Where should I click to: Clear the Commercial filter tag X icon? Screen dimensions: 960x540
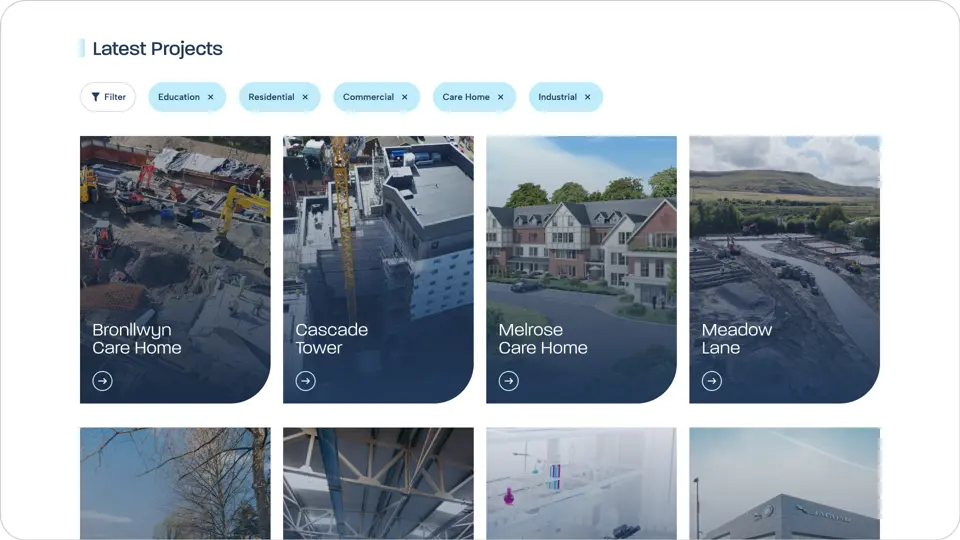coord(405,97)
